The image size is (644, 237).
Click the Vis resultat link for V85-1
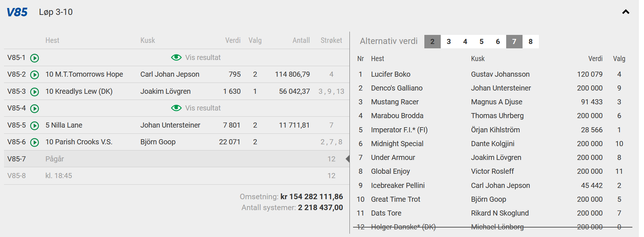tap(203, 57)
